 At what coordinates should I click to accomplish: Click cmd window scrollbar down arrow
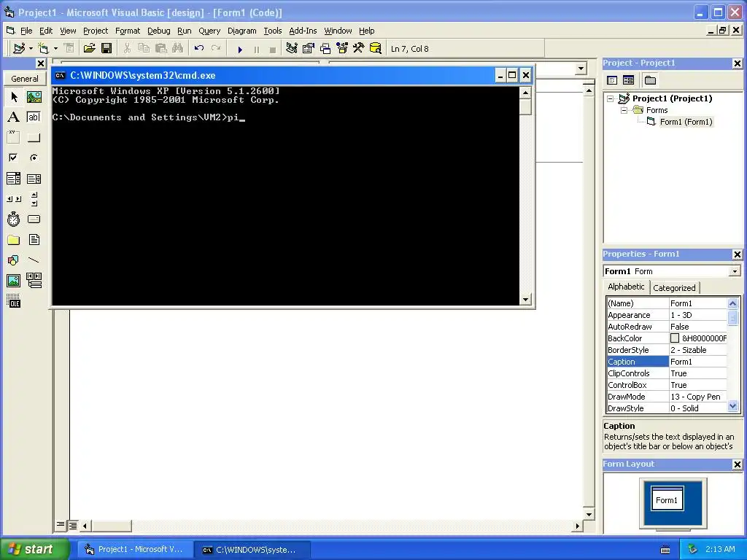click(525, 300)
